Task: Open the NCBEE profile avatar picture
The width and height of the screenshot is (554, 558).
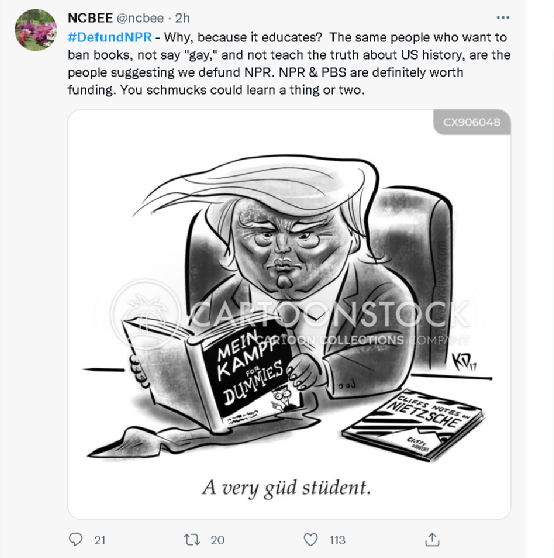Action: [x=36, y=30]
